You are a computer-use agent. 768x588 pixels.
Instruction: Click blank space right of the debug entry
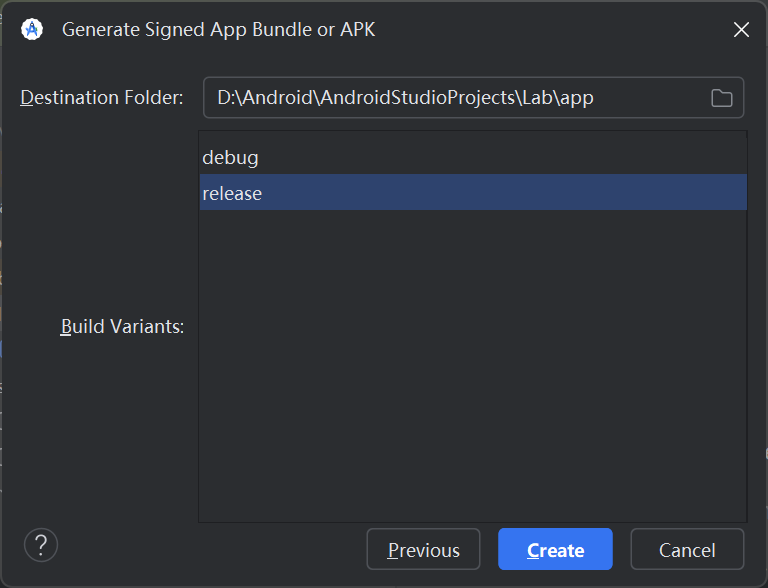click(x=500, y=157)
